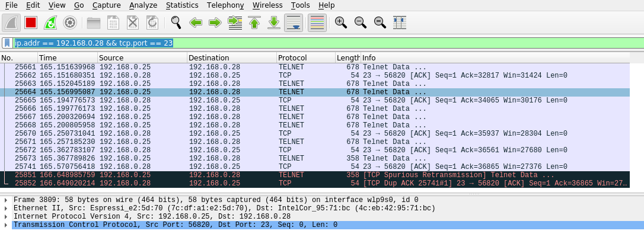The width and height of the screenshot is (644, 237).
Task: Sort by Info column header
Action: coord(495,58)
